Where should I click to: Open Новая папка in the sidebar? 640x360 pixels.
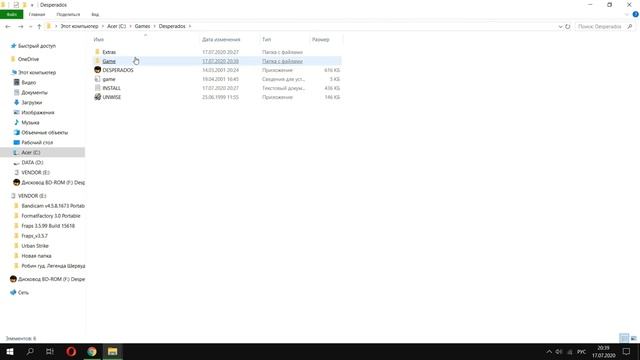tap(36, 256)
